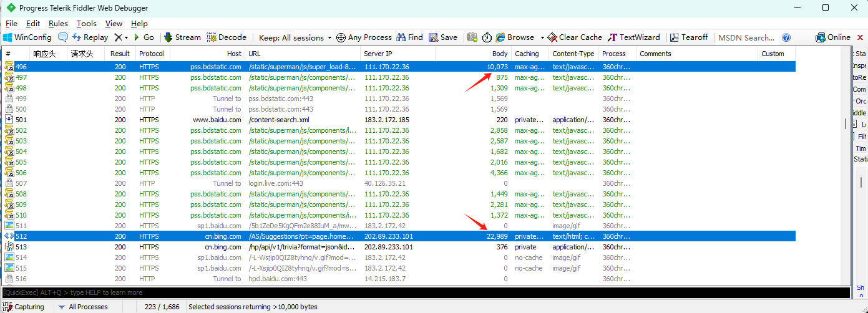Click the Content-Type column header
The height and width of the screenshot is (313, 868).
coord(573,54)
